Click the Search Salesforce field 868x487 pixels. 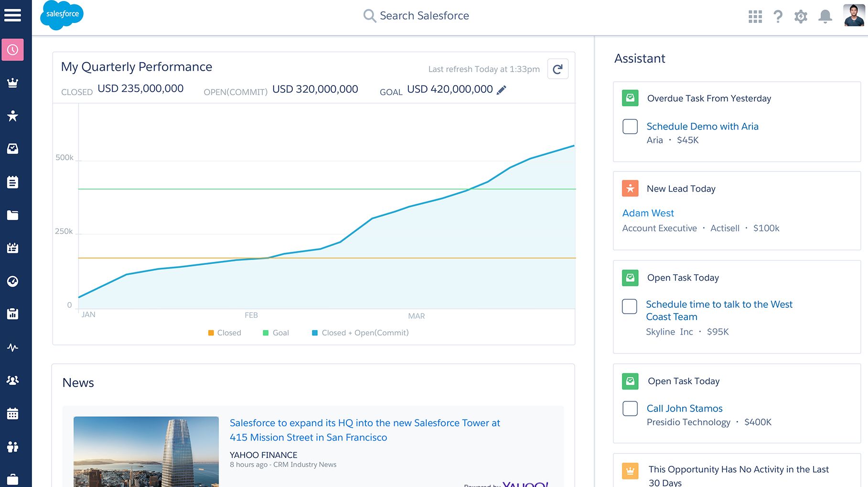pos(416,16)
